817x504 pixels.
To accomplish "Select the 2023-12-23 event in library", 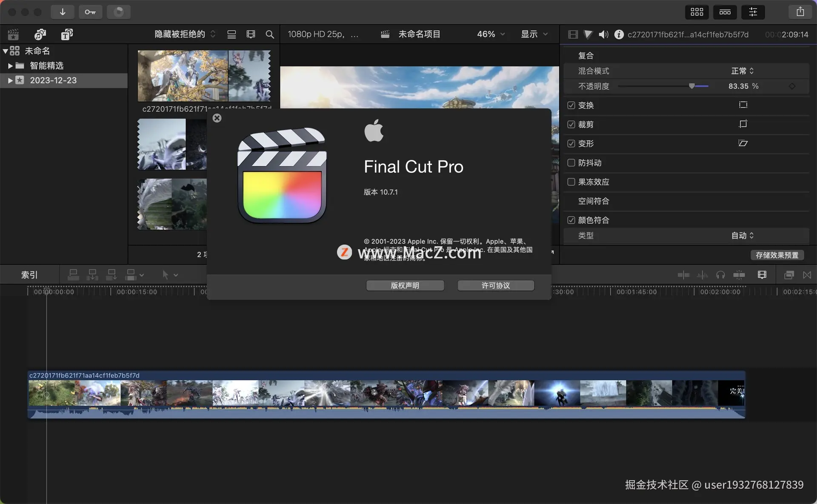I will [53, 80].
